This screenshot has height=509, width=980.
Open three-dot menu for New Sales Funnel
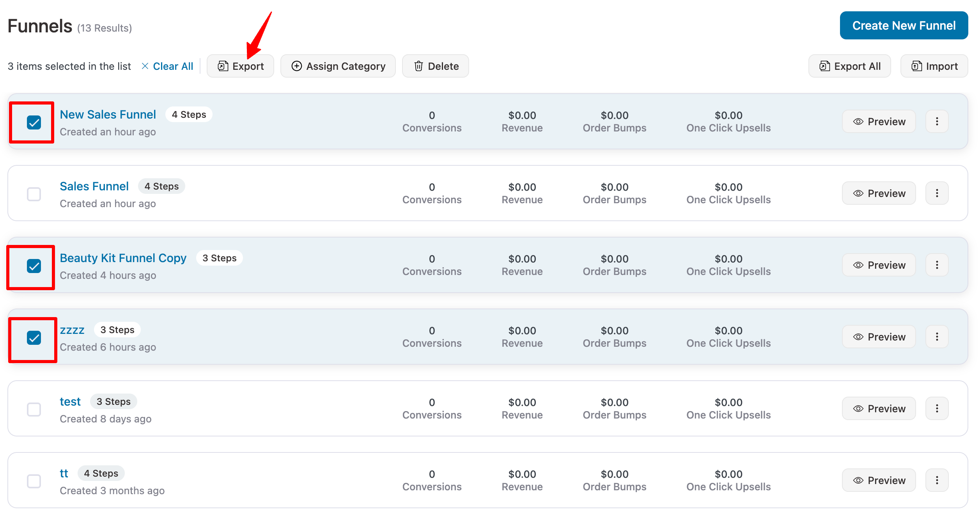pos(937,122)
